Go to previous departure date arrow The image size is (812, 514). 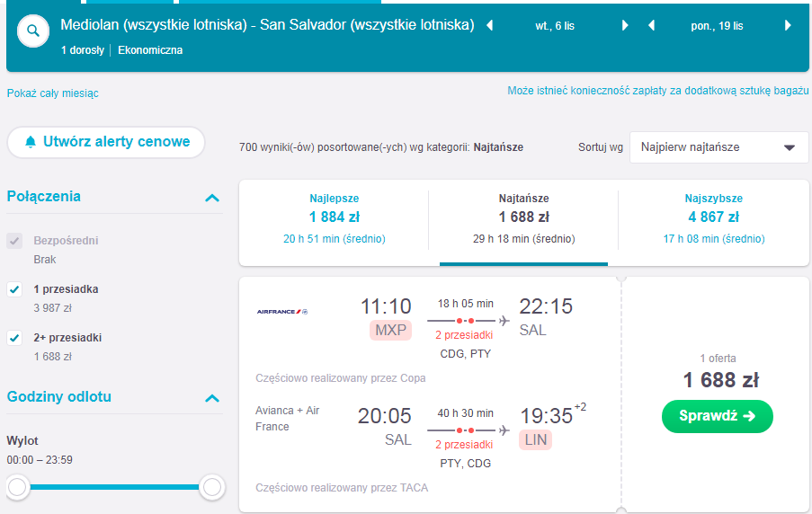489,25
